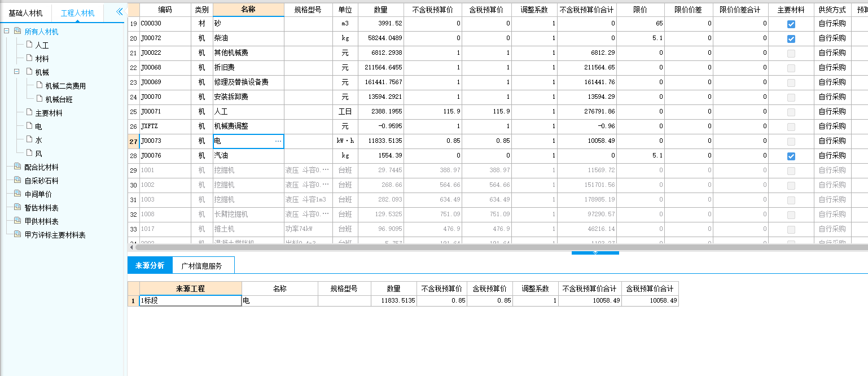The image size is (868, 376).
Task: Click the table icon beside 甲方评标主要材料表
Action: coord(17,234)
